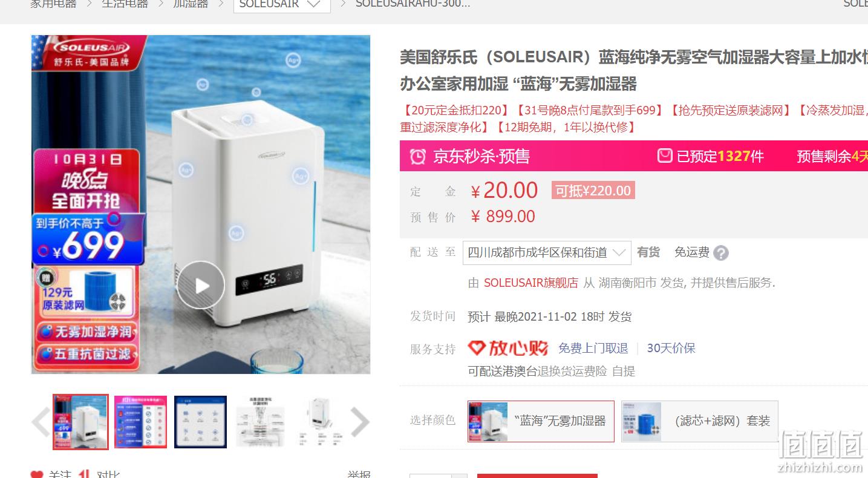Play the product video
The height and width of the screenshot is (478, 868).
(201, 285)
